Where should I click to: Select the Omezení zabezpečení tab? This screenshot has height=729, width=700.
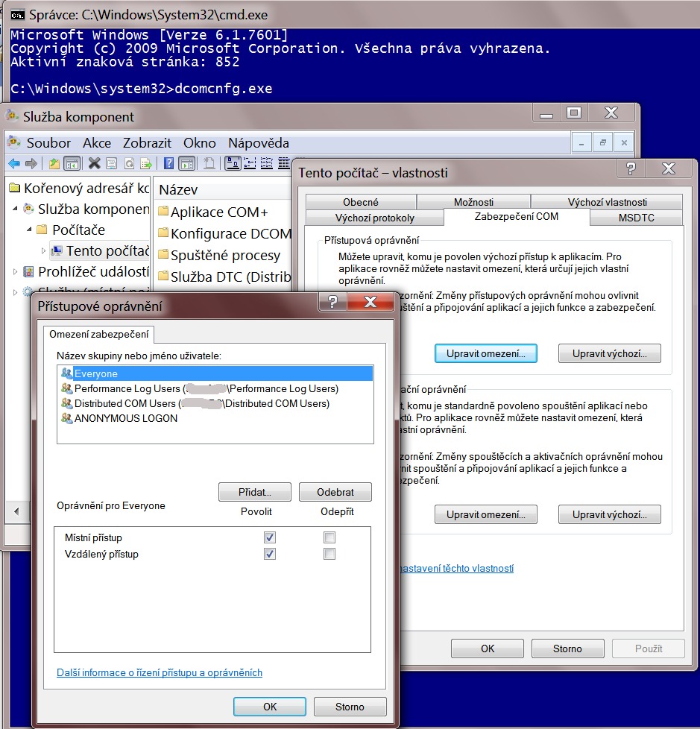pos(99,334)
